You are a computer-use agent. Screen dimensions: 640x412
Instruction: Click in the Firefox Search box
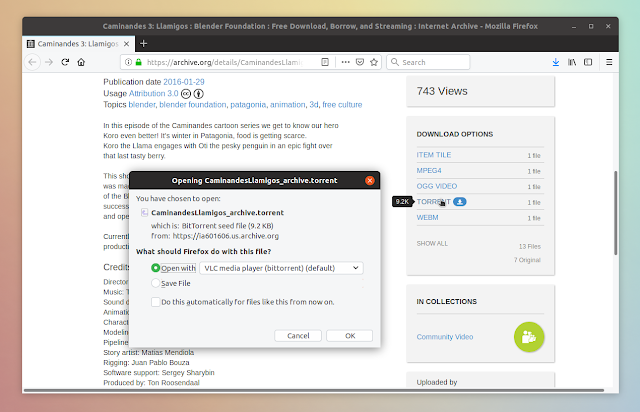click(x=428, y=62)
